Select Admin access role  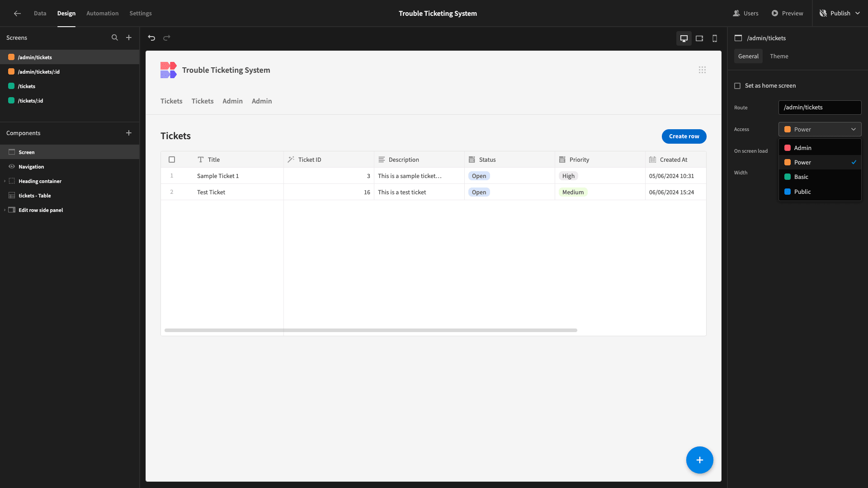click(820, 148)
